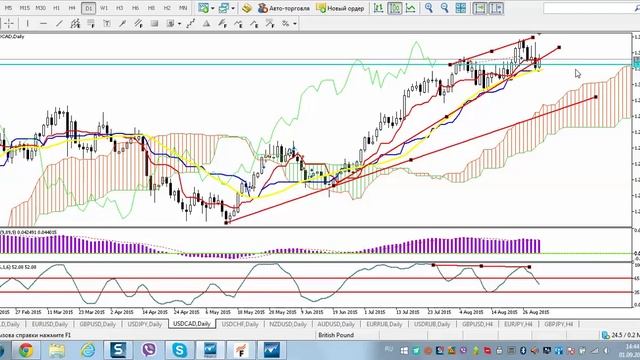The width and height of the screenshot is (640, 360).
Task: Switch to H4 timeframe
Action: [72, 8]
